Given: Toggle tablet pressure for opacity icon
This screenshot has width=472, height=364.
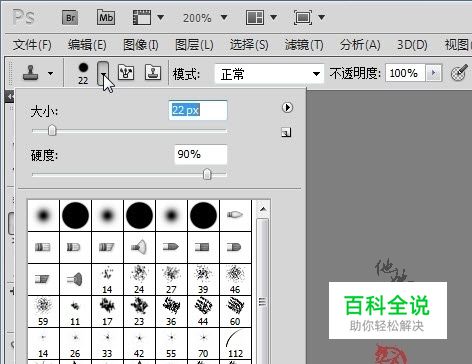Looking at the screenshot, I should 459,73.
